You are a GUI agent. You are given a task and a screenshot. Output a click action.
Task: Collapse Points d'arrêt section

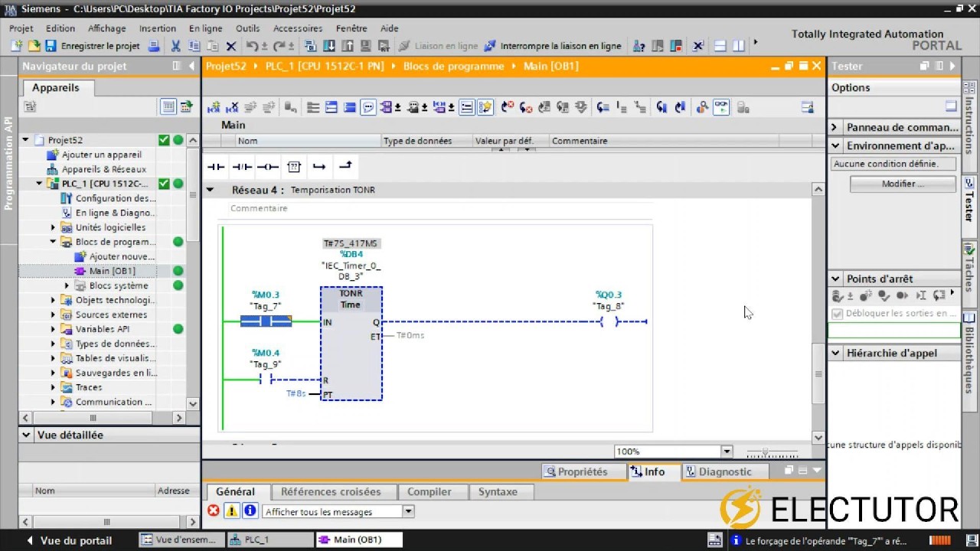click(x=835, y=279)
